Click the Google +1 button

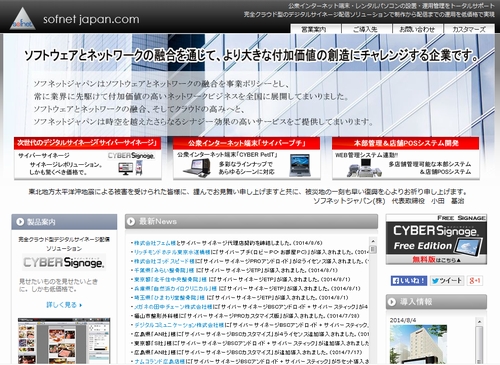click(475, 281)
